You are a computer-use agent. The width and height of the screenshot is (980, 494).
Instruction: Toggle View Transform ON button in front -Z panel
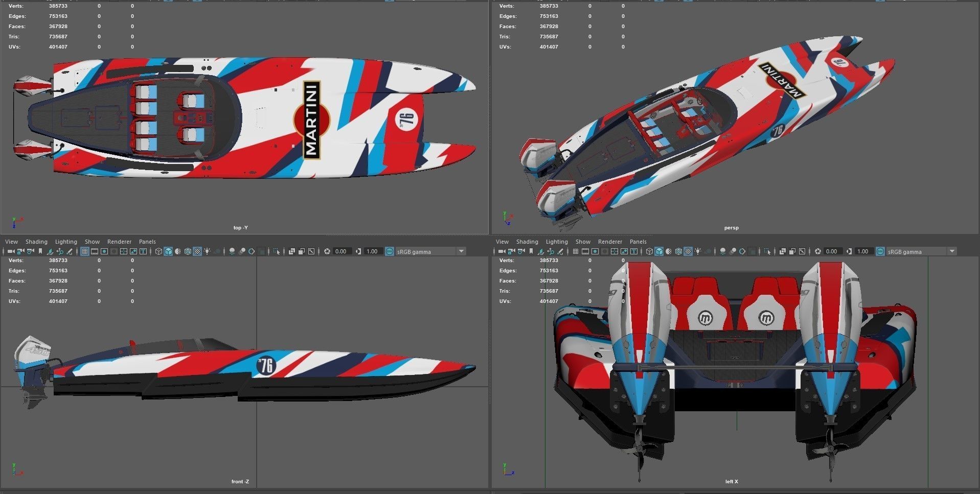pos(390,251)
